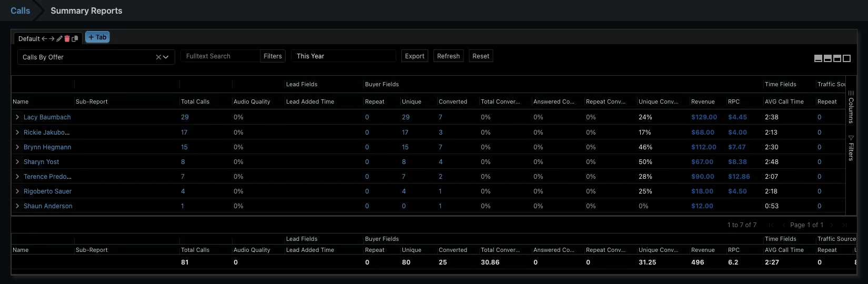This screenshot has height=284, width=868.
Task: Open the Sharyn Yost offer link
Action: click(41, 161)
